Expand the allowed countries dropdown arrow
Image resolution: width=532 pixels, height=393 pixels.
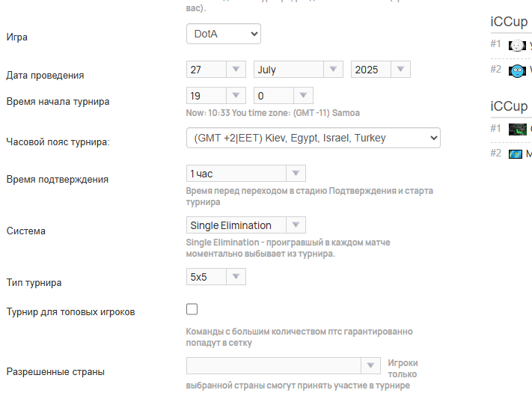(x=370, y=365)
